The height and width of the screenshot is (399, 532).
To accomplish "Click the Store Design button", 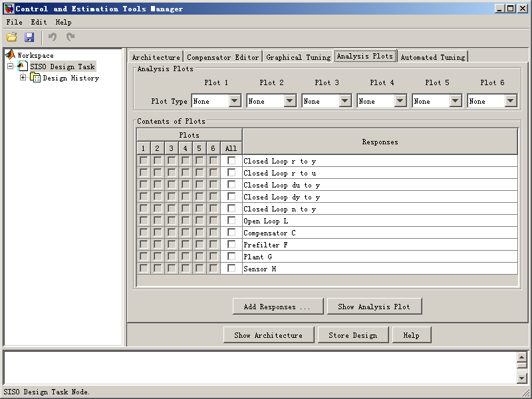I will (x=353, y=335).
